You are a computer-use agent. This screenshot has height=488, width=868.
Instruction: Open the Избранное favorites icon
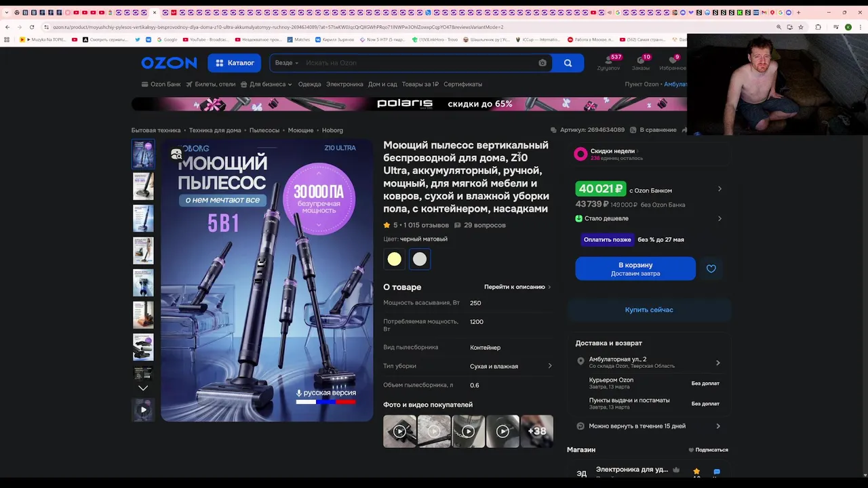673,63
